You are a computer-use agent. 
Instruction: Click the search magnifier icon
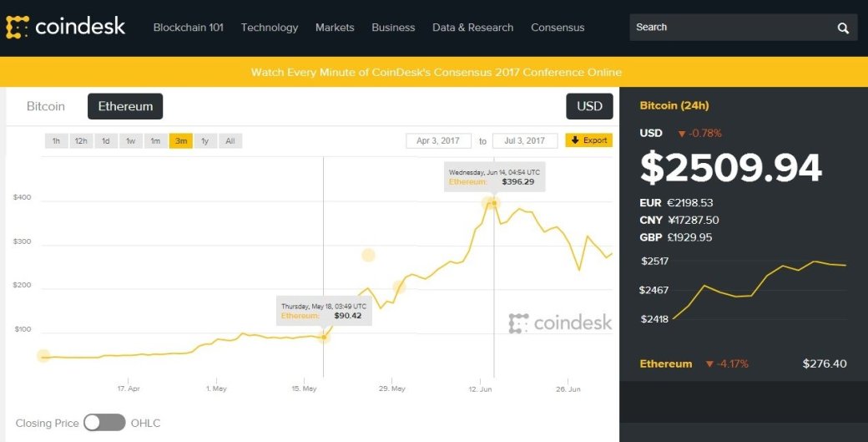(x=842, y=28)
